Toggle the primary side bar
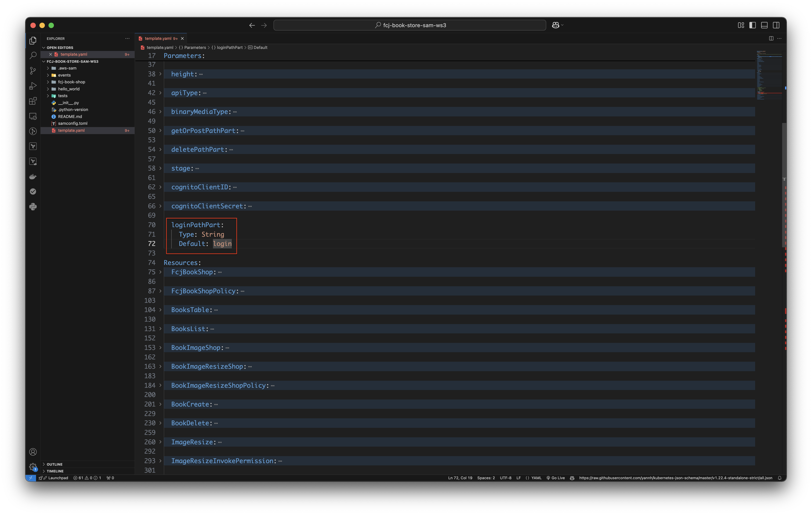This screenshot has width=812, height=515. click(x=752, y=25)
